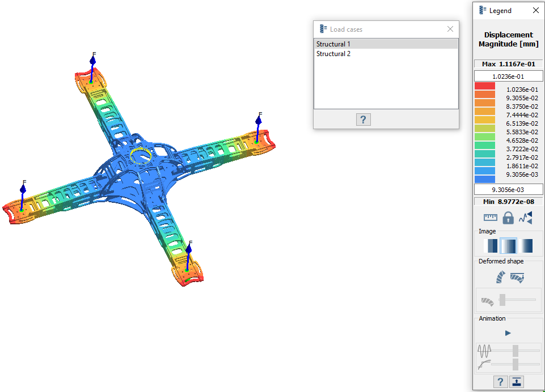Select the Structural 1 load case
545x392 pixels.
(386, 44)
